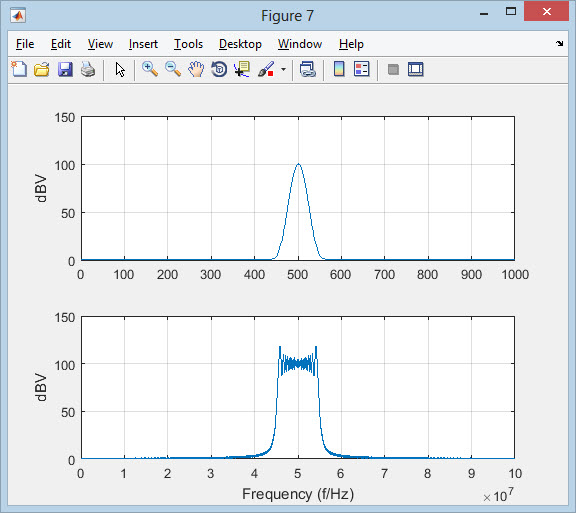Viewport: 576px width, 513px height.
Task: Save the figure using the floppy disk icon
Action: pyautogui.click(x=65, y=69)
